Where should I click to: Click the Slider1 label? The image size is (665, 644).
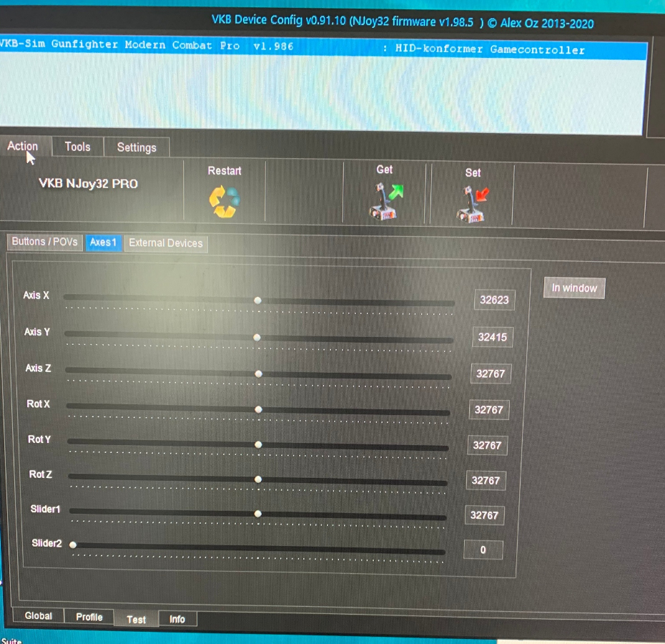tap(45, 509)
